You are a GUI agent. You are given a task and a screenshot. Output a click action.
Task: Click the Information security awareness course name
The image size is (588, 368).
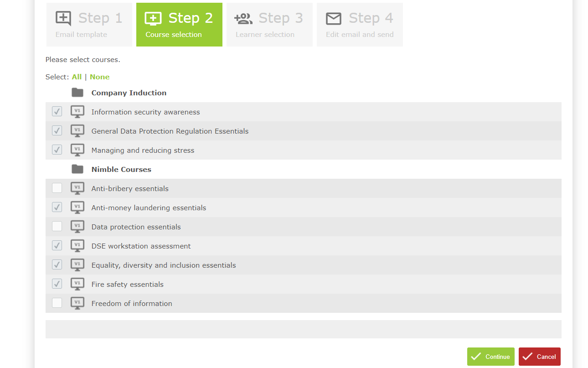(x=146, y=112)
